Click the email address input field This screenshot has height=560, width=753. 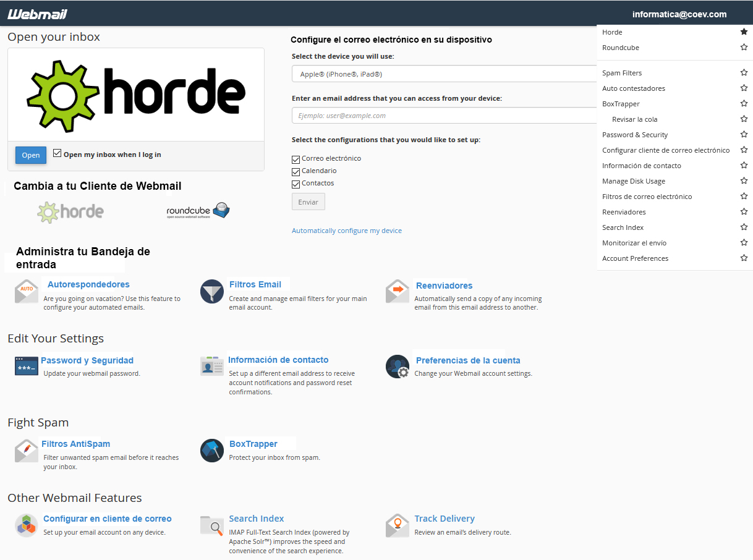point(444,116)
